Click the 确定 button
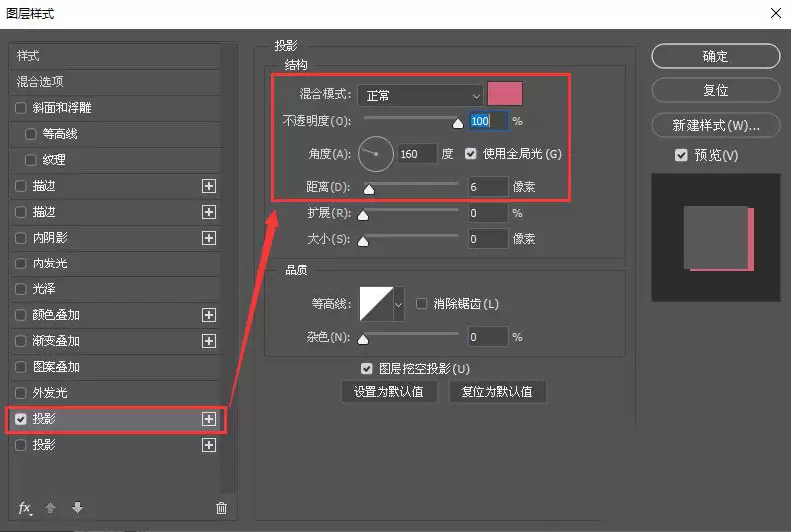This screenshot has height=532, width=791. coord(716,56)
